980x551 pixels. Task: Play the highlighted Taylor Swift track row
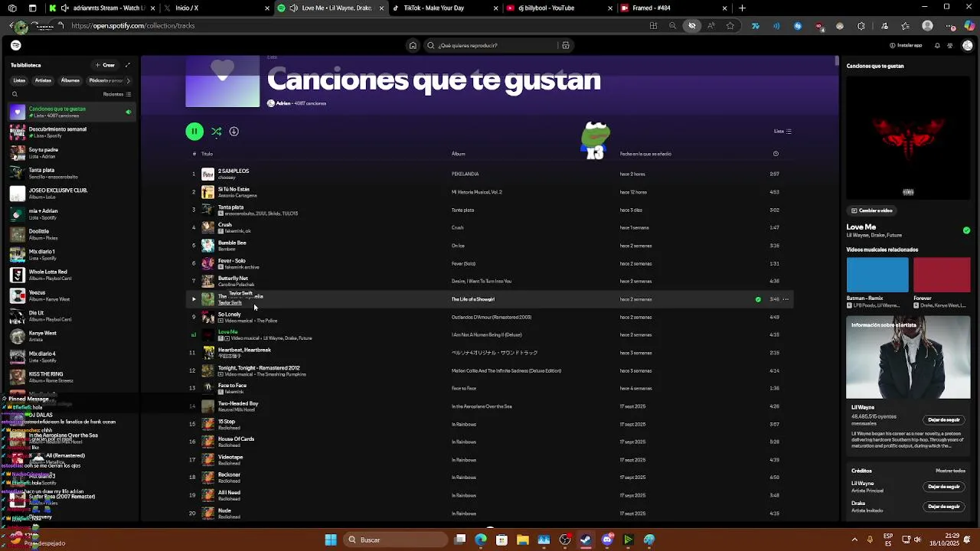(194, 299)
